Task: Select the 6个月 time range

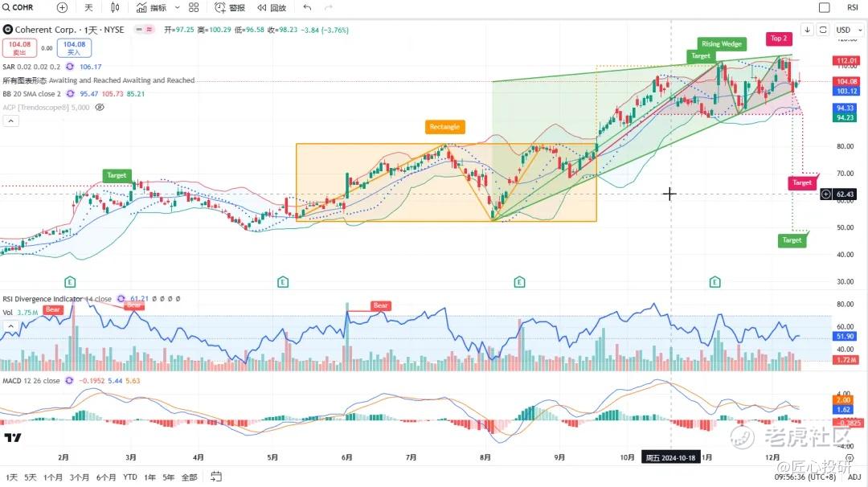Action: pos(106,477)
